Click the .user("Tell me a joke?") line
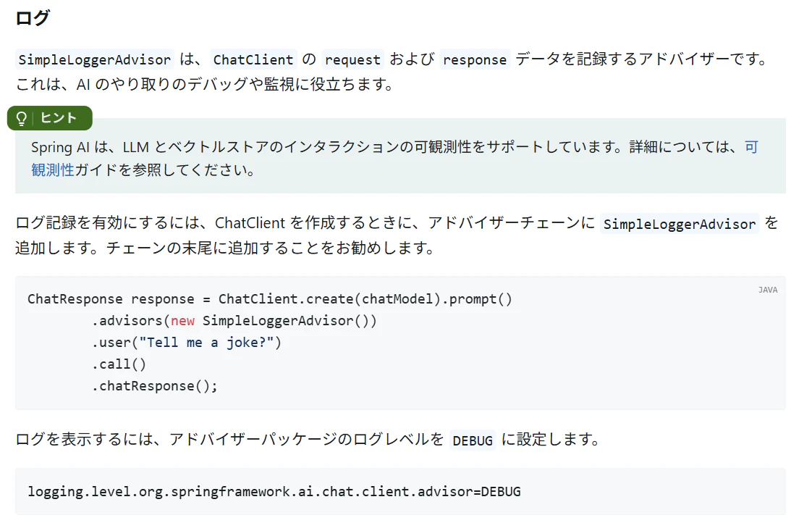 [187, 343]
